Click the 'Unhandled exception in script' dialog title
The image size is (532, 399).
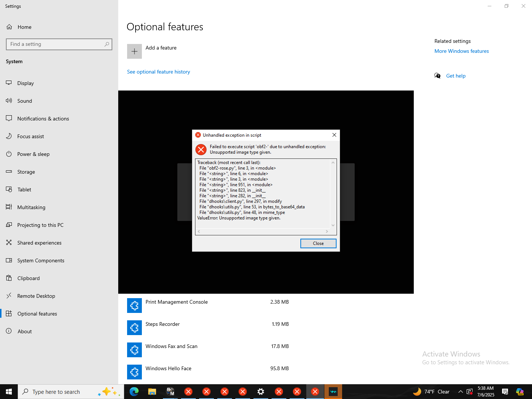232,135
